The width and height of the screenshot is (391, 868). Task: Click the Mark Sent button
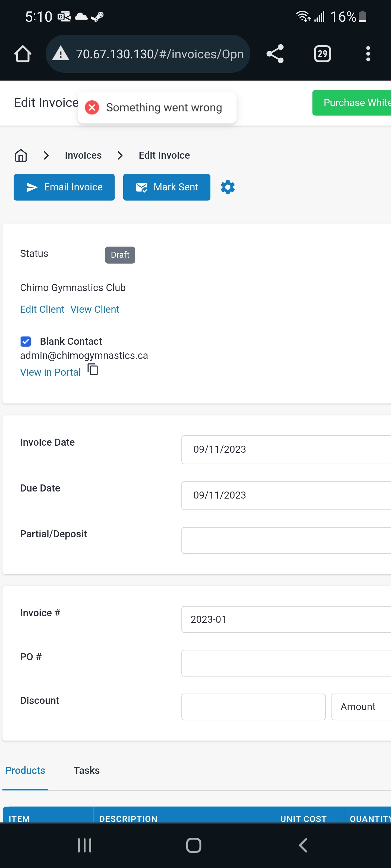(x=167, y=187)
